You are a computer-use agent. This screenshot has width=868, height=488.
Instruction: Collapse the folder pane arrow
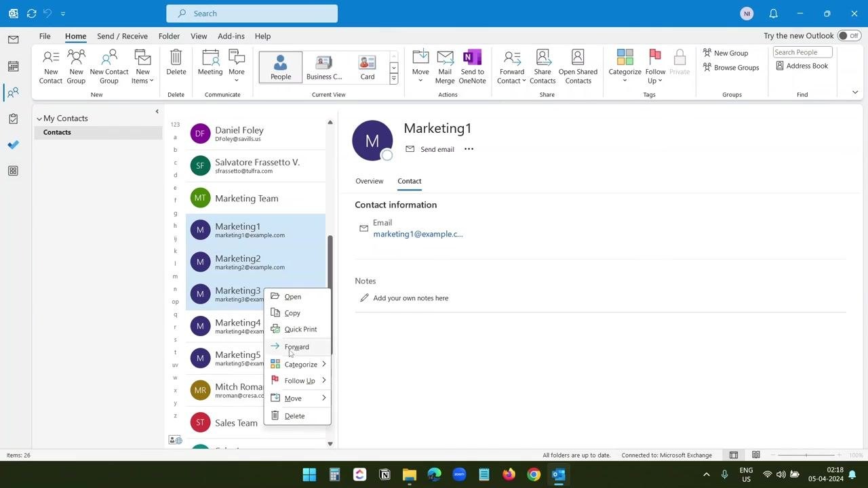point(157,112)
